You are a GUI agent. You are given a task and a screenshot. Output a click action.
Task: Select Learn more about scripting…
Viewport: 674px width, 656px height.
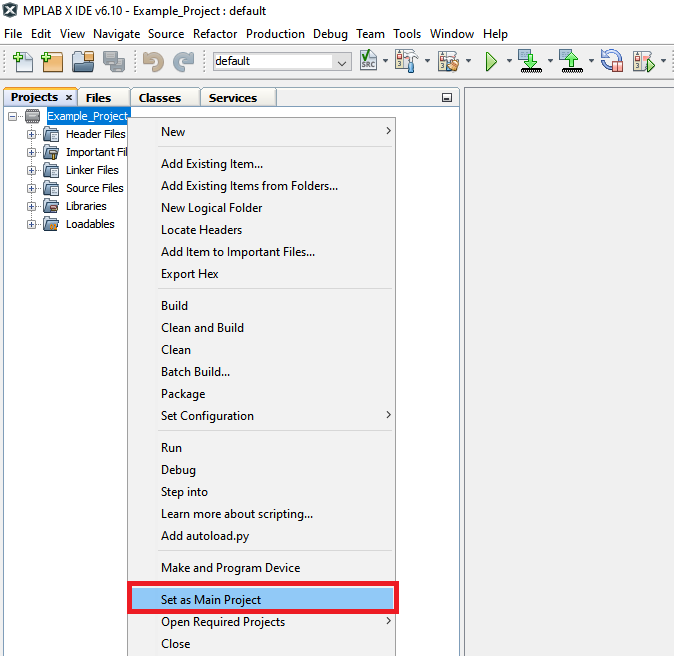262,514
